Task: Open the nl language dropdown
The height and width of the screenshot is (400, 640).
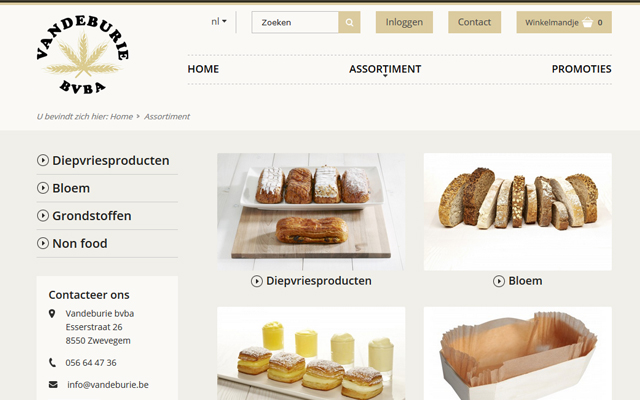Action: click(x=219, y=22)
